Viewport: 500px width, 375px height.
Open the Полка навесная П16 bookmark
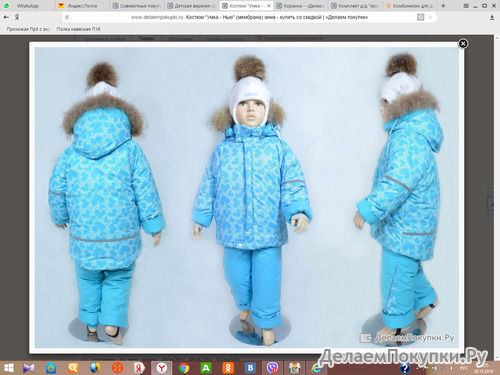tap(78, 29)
